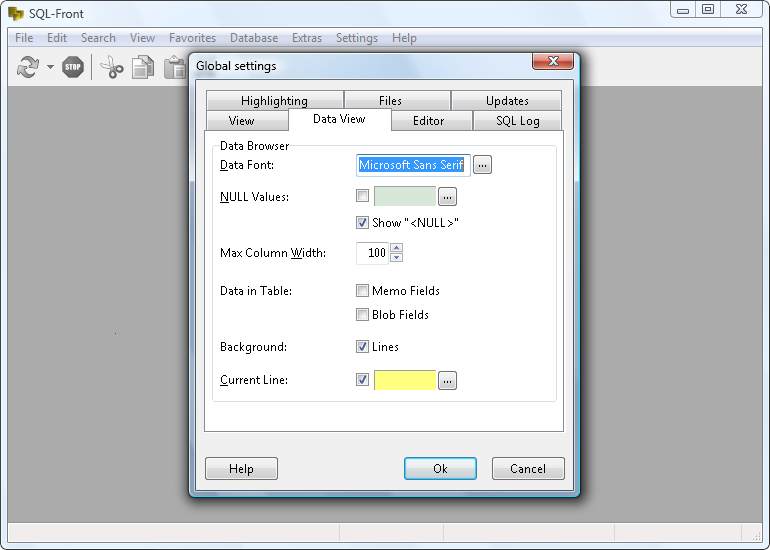The width and height of the screenshot is (770, 550).
Task: Click the SQL-Front app icon in title bar
Action: pos(16,13)
